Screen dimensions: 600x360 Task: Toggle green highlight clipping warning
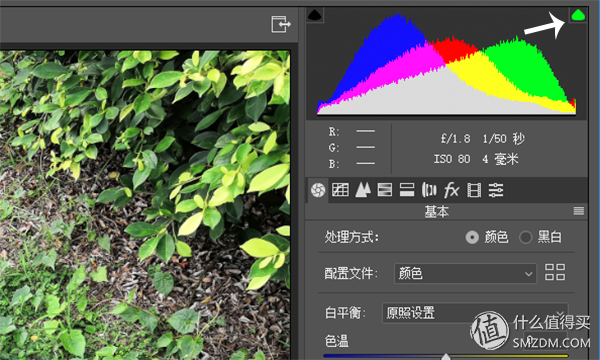(578, 15)
